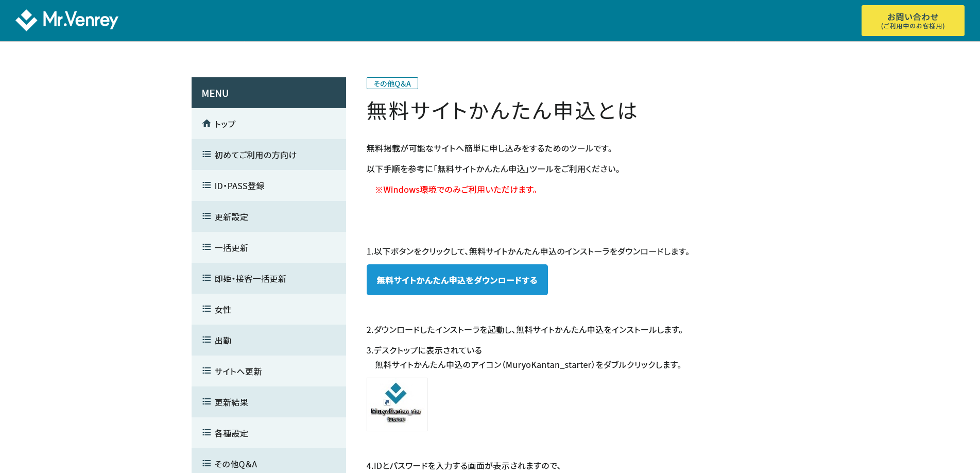980x473 pixels.
Task: Select 女性 in the menu
Action: [269, 309]
